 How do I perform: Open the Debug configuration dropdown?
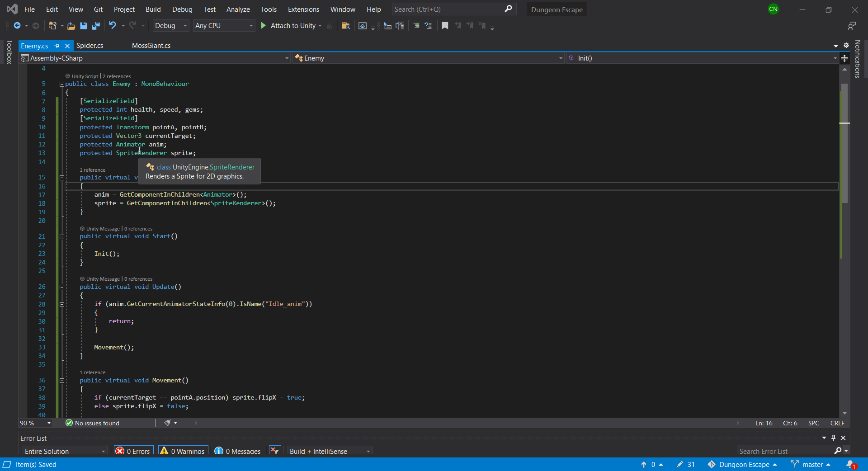(x=170, y=26)
